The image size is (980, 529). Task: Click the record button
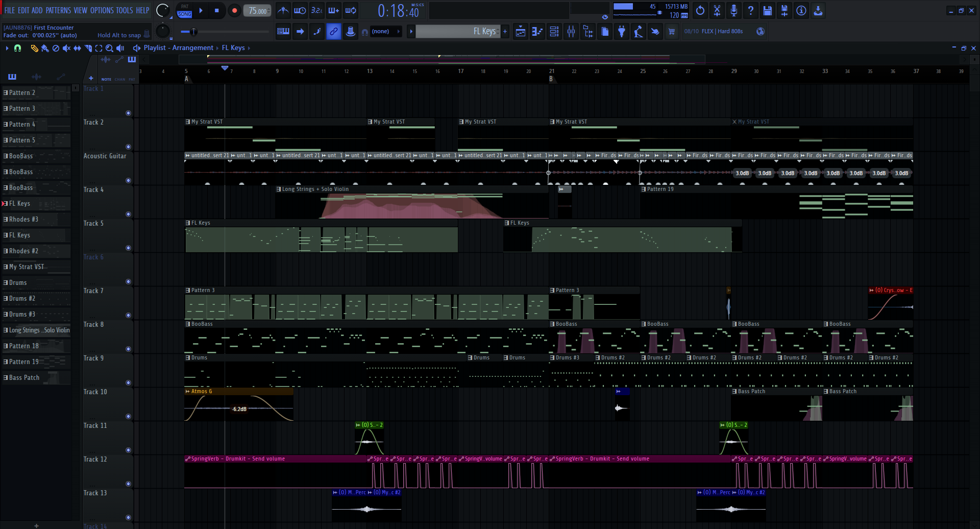pyautogui.click(x=234, y=10)
